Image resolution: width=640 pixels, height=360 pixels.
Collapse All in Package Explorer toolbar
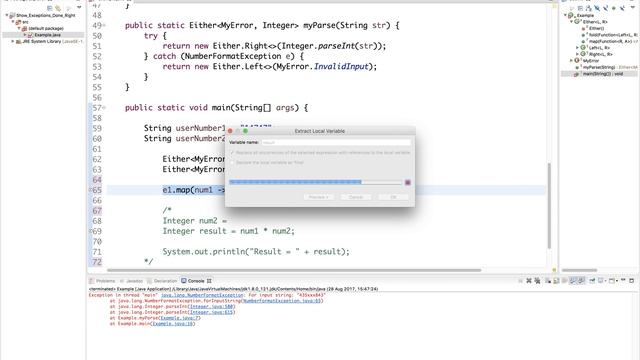pos(50,8)
